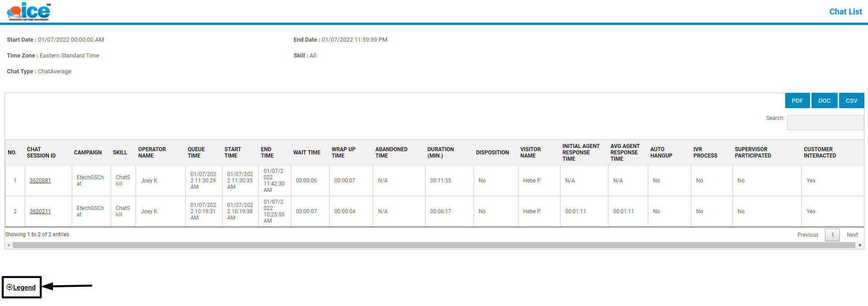Select page 1 in pagination

[x=832, y=235]
